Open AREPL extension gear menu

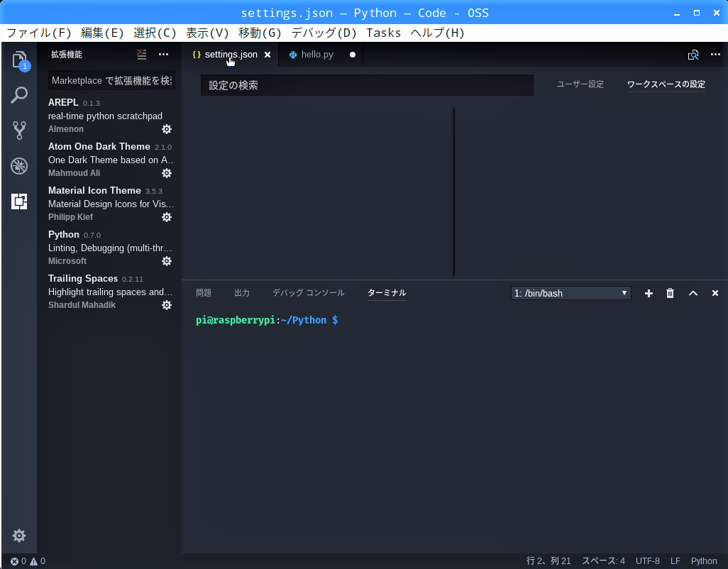[x=167, y=129]
